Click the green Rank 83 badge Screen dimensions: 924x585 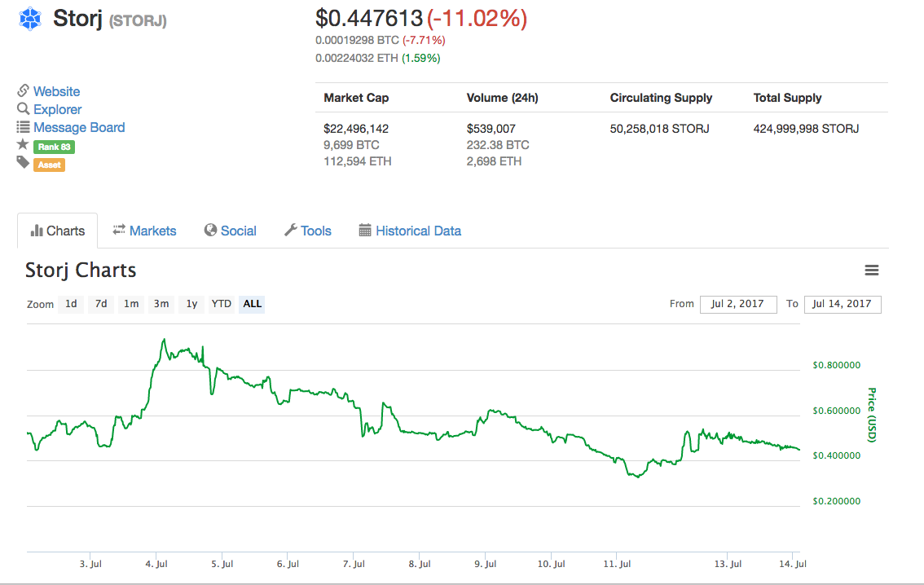click(x=55, y=147)
